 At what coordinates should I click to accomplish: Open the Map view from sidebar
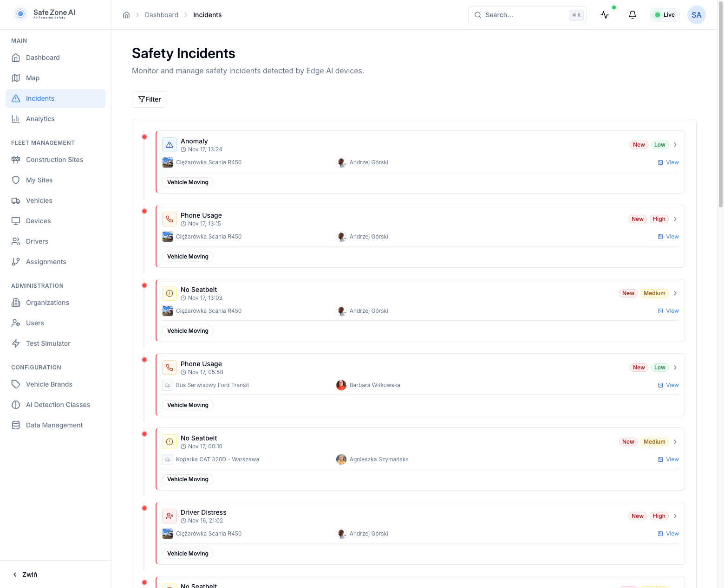[x=32, y=78]
